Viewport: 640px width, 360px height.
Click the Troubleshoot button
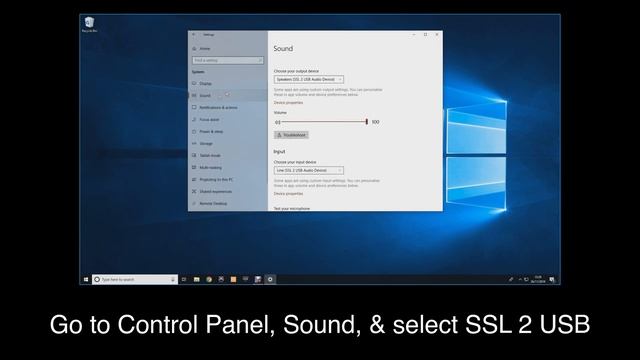pyautogui.click(x=291, y=135)
